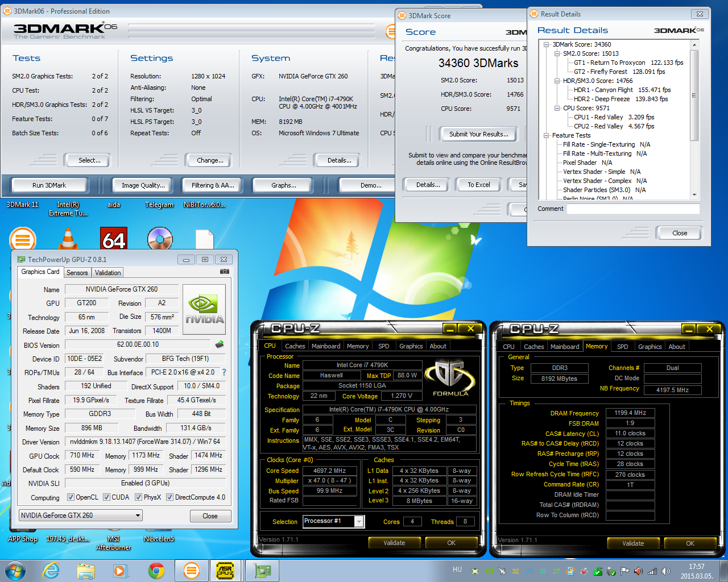The width and height of the screenshot is (728, 582).
Task: Collapse the Feature Tests tree node
Action: (547, 135)
